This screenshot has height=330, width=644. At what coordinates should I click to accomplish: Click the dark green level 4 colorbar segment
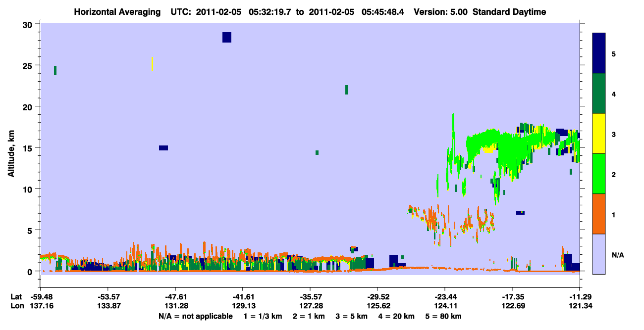pyautogui.click(x=599, y=94)
